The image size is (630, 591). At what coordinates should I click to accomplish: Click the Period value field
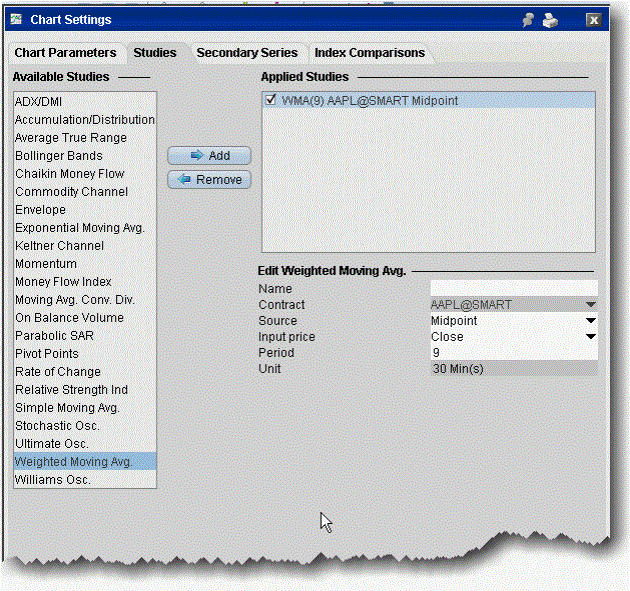pyautogui.click(x=513, y=353)
